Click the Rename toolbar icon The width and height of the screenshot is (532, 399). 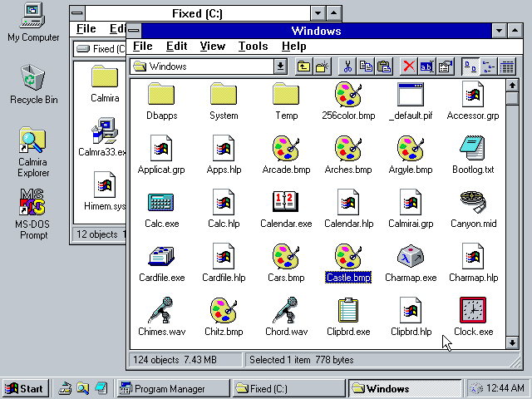(x=426, y=66)
